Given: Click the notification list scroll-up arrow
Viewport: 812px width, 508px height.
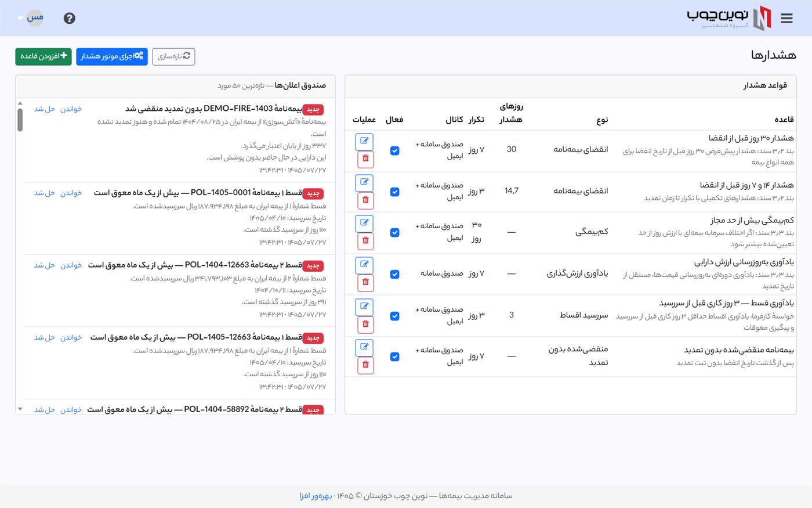Looking at the screenshot, I should tap(20, 103).
